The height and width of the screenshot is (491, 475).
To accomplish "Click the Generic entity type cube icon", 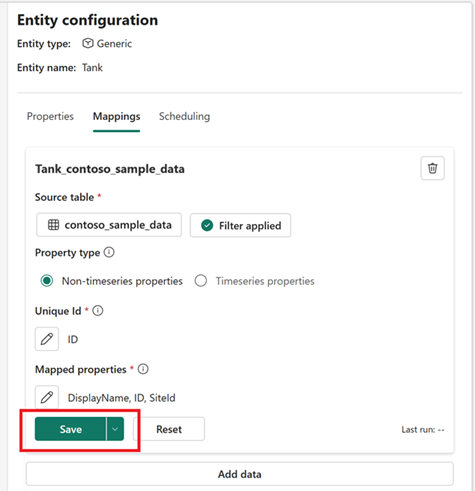I will tap(88, 43).
